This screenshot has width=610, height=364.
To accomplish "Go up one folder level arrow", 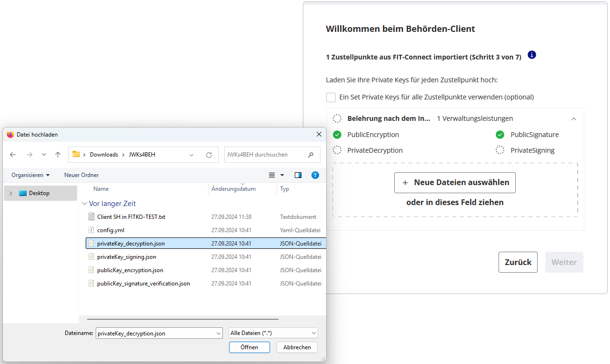I will pos(58,155).
